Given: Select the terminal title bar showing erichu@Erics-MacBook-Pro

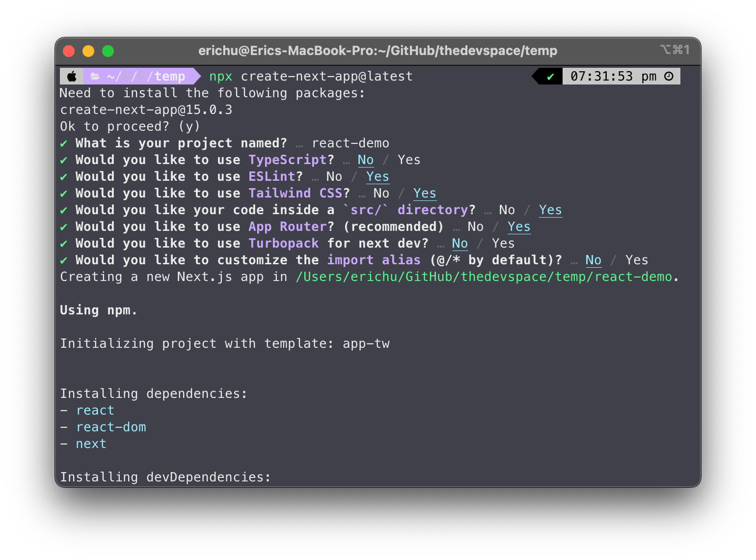Looking at the screenshot, I should coord(377,50).
